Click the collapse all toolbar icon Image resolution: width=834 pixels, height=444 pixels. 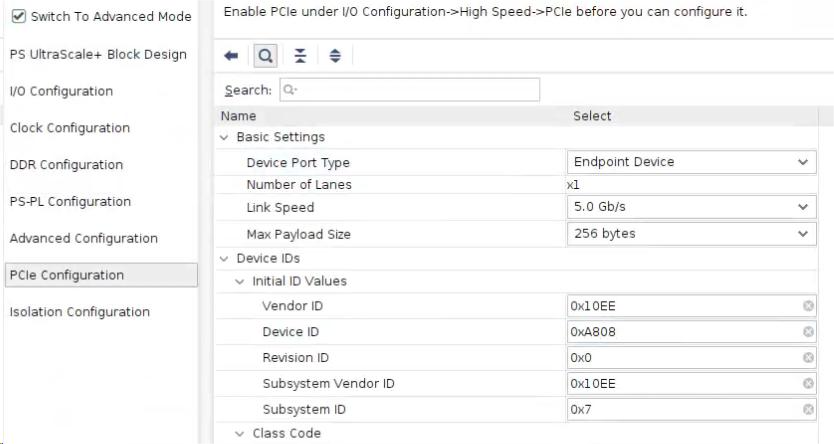(x=300, y=57)
